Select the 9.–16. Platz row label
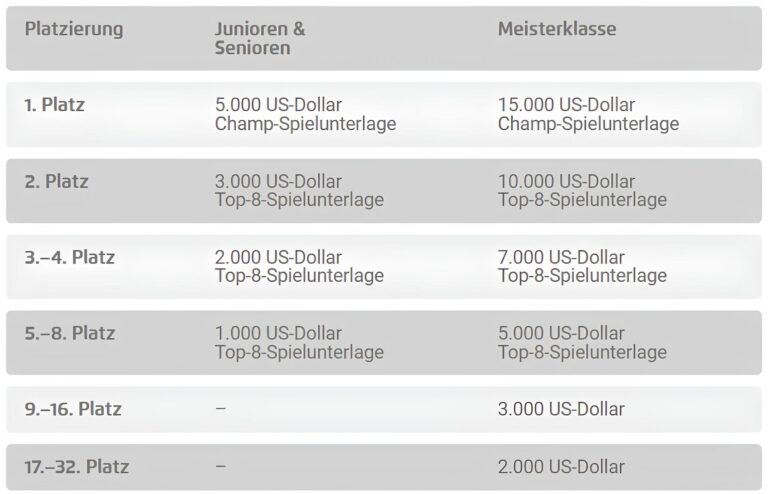The image size is (768, 494). [73, 409]
